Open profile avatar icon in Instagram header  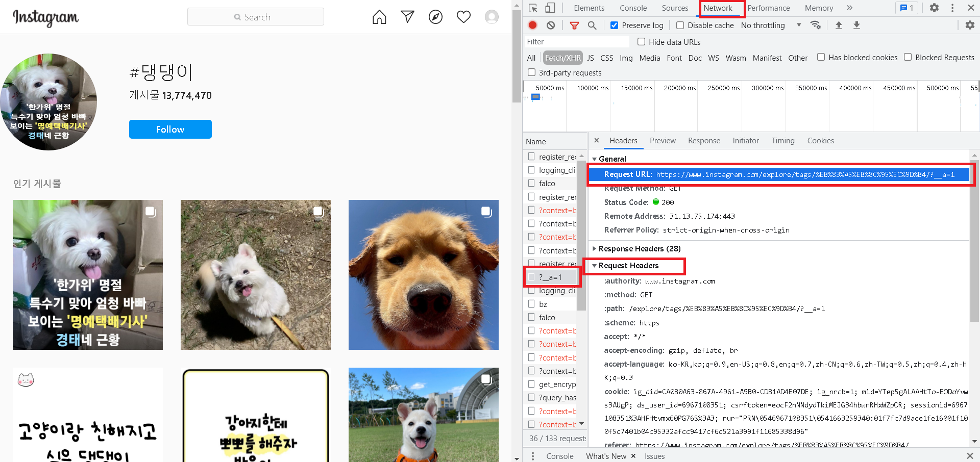click(492, 17)
